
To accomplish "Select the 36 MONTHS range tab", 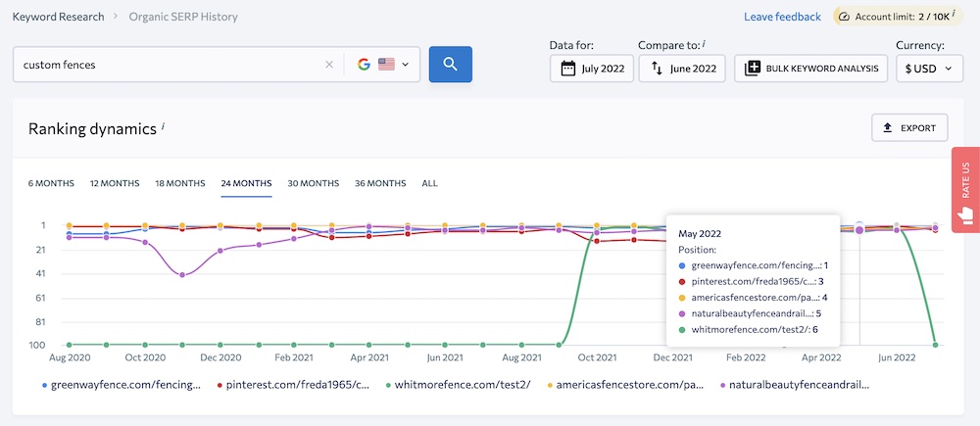I will [380, 183].
